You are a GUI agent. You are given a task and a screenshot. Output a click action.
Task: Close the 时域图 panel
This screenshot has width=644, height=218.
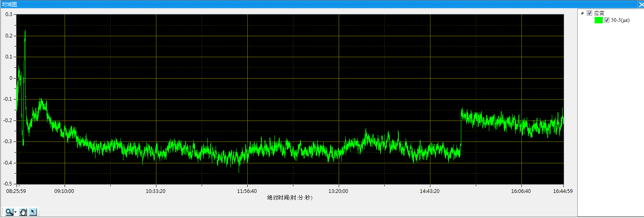point(640,4)
